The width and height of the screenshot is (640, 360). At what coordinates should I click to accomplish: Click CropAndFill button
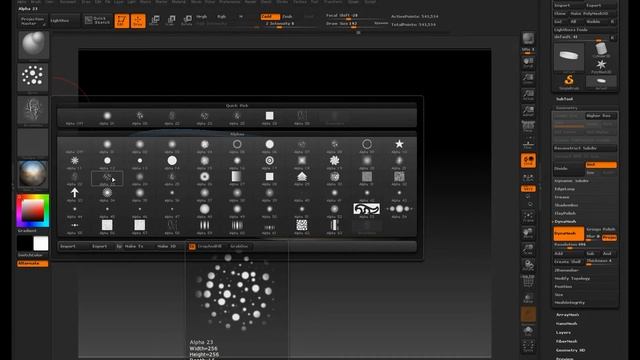[209, 246]
